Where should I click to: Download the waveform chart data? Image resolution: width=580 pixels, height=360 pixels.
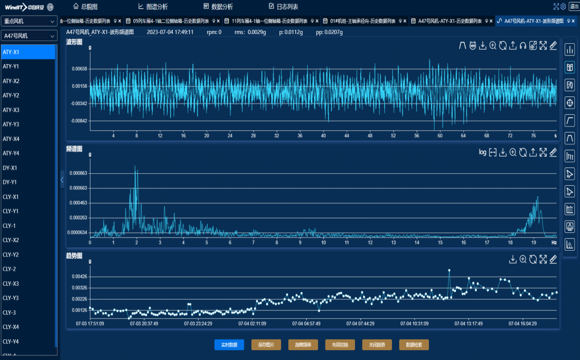(483, 46)
